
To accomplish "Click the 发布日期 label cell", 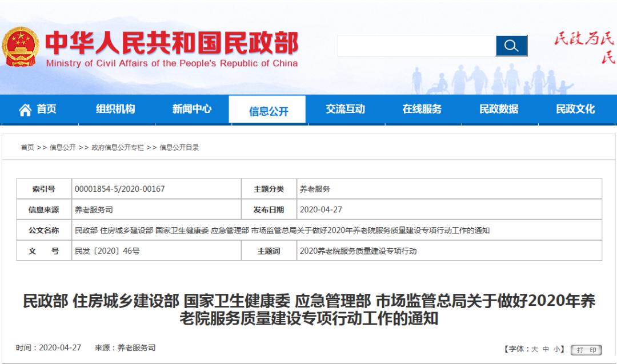I will 269,209.
